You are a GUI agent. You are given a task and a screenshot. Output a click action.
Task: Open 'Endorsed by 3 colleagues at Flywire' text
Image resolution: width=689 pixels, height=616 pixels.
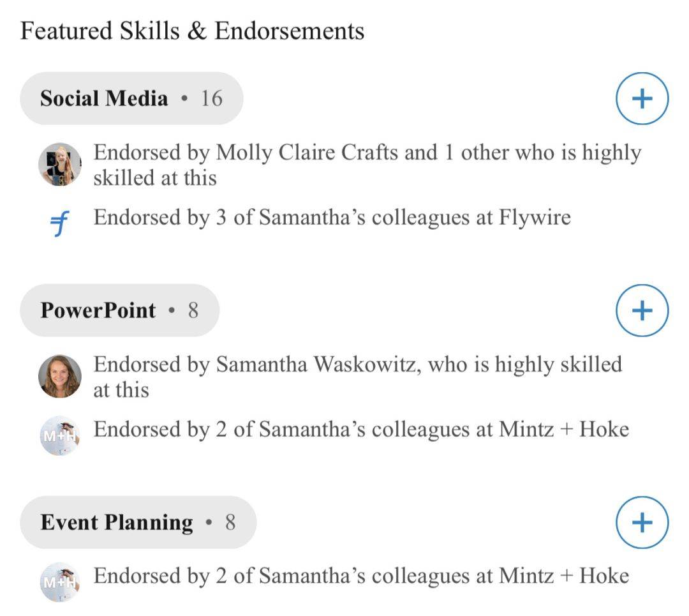pos(332,218)
